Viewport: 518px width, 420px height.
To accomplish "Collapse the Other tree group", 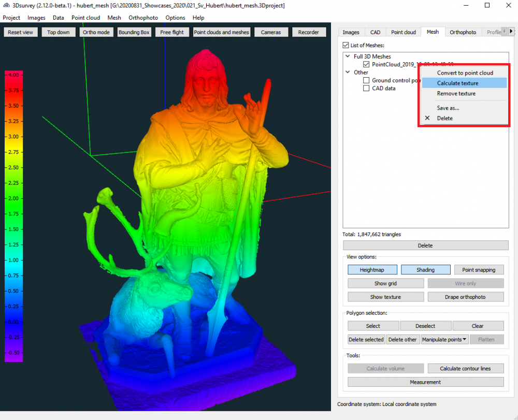I will [349, 73].
